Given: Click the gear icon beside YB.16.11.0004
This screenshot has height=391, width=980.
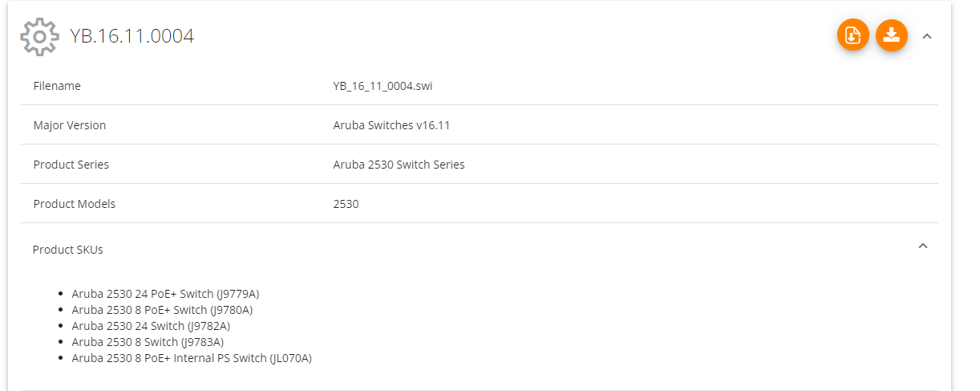Looking at the screenshot, I should coord(39,36).
